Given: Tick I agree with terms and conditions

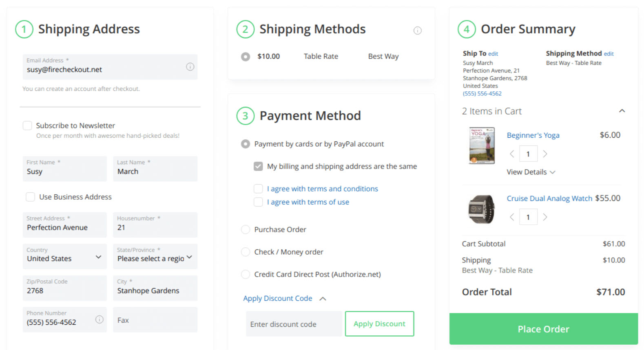Looking at the screenshot, I should [x=258, y=189].
